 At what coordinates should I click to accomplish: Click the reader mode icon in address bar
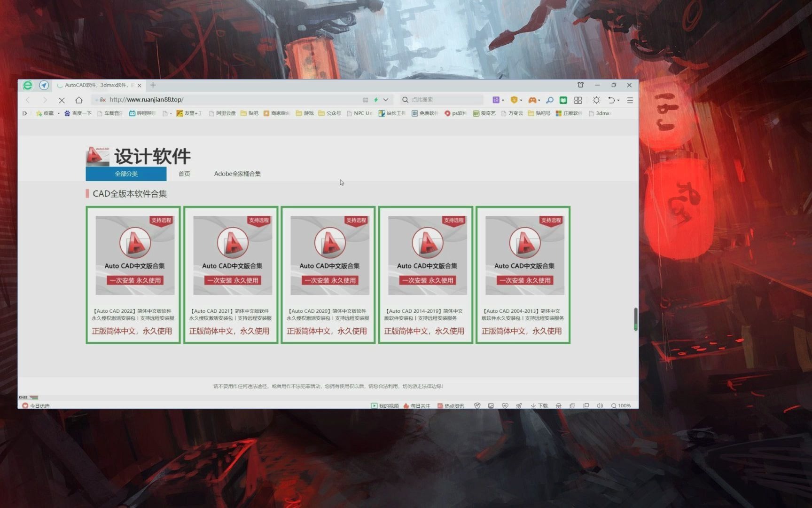point(366,100)
